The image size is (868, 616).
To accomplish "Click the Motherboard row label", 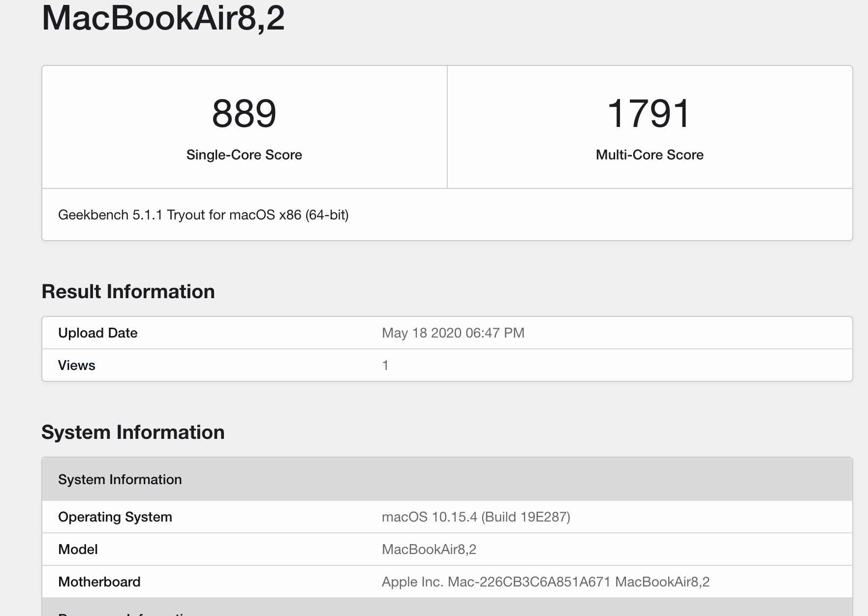I will (x=99, y=582).
